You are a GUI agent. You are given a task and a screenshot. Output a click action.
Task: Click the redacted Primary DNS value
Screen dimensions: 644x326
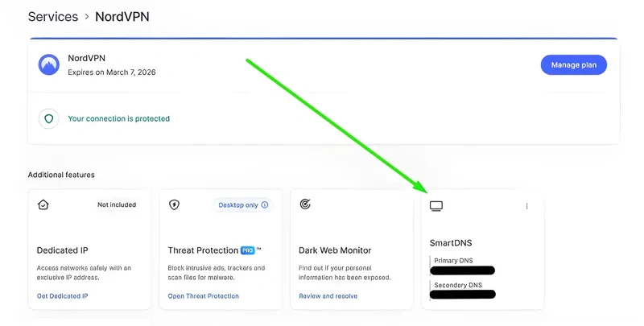(x=462, y=270)
